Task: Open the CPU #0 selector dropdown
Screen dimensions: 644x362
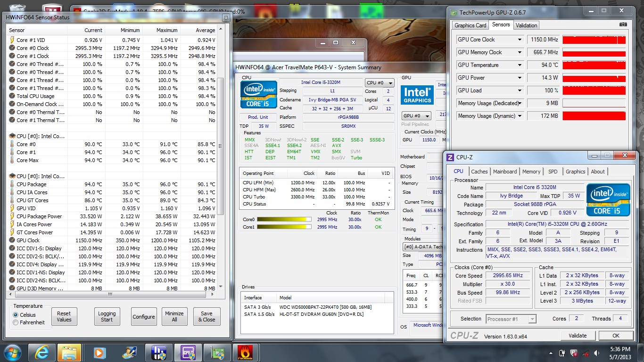Action: pyautogui.click(x=380, y=82)
